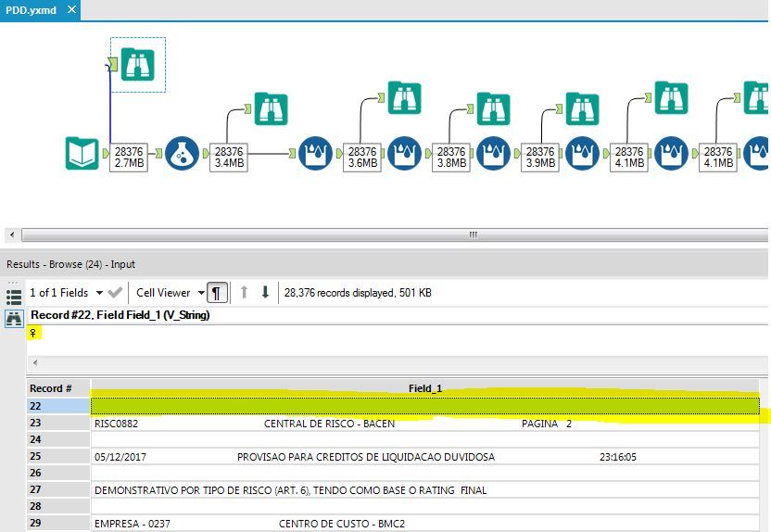Image resolution: width=771 pixels, height=532 pixels.
Task: Go to previous record up arrow
Action: 244,293
